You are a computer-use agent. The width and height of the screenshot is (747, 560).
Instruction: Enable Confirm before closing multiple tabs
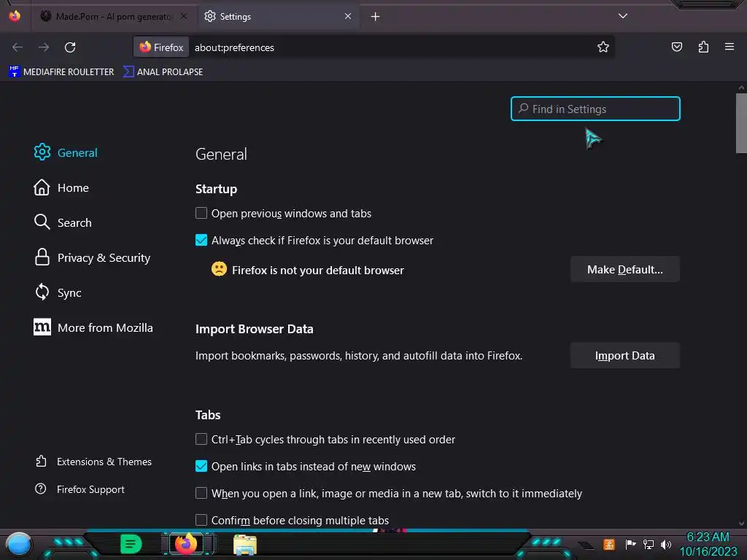point(201,519)
